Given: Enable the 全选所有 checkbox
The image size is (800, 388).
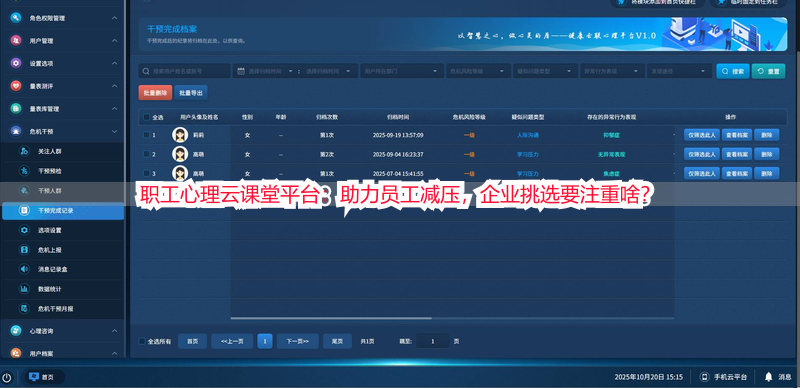Looking at the screenshot, I should pos(142,341).
